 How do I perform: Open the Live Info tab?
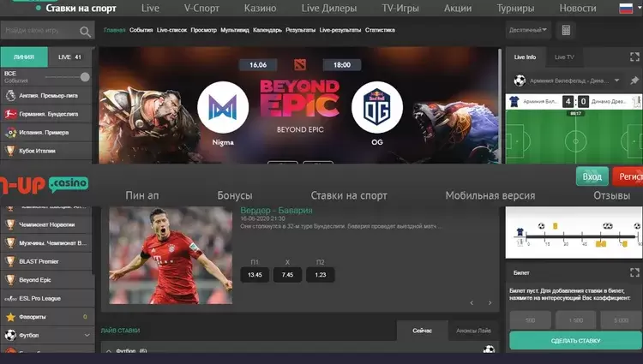tap(525, 57)
